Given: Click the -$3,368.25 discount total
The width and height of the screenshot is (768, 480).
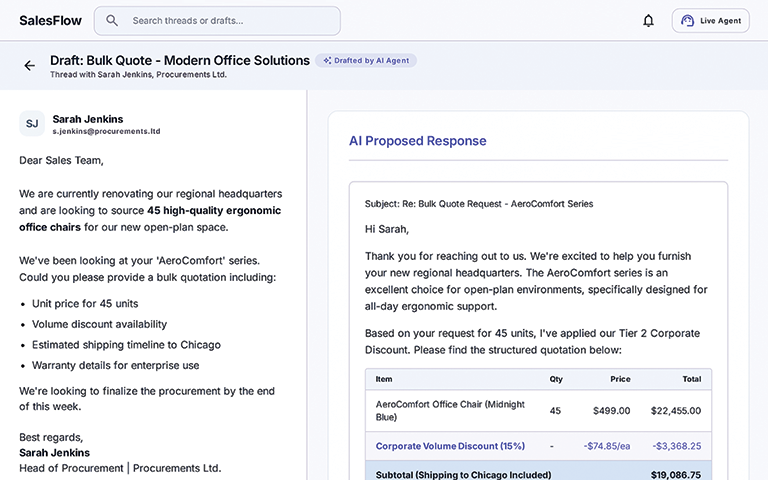Looking at the screenshot, I should click(676, 446).
